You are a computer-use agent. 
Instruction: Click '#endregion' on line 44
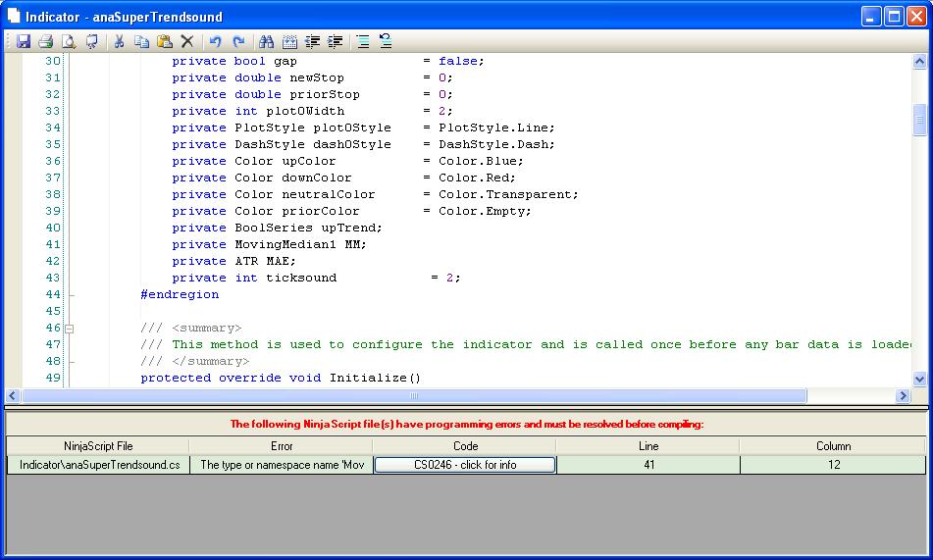pos(180,294)
